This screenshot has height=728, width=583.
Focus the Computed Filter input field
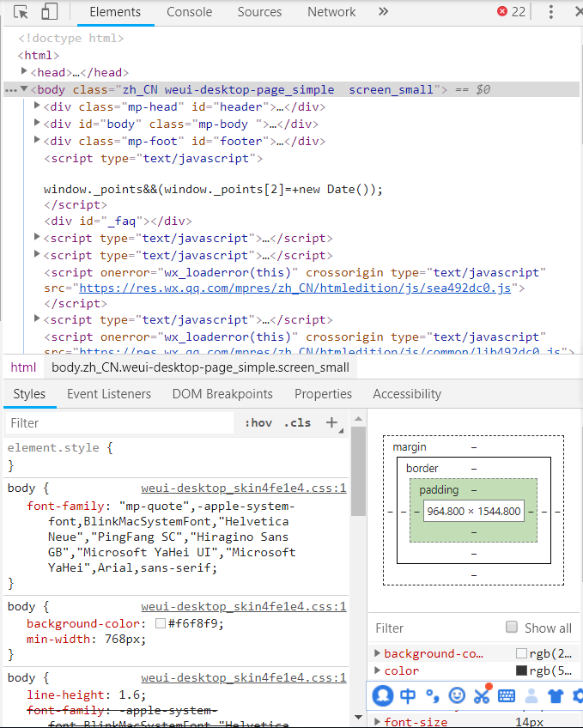tap(435, 628)
